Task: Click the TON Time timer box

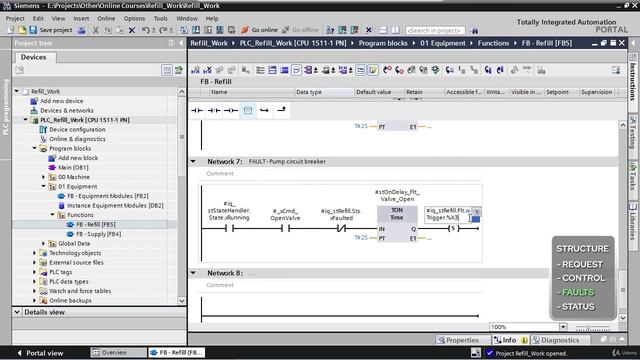Action: tap(397, 224)
